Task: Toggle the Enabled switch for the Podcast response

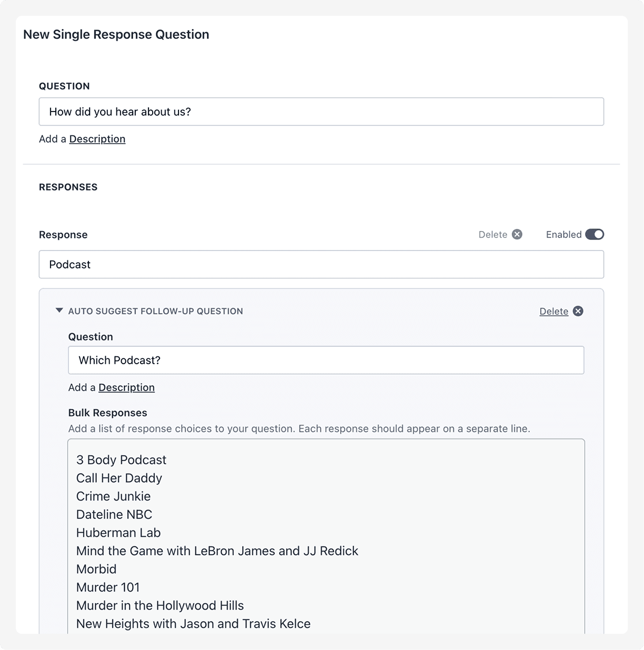Action: [595, 234]
